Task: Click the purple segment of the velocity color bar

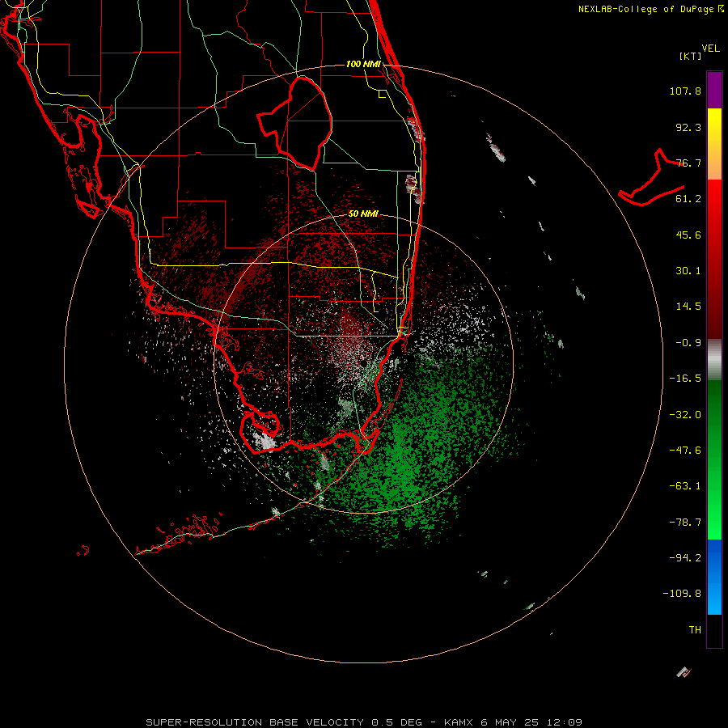Action: point(714,90)
